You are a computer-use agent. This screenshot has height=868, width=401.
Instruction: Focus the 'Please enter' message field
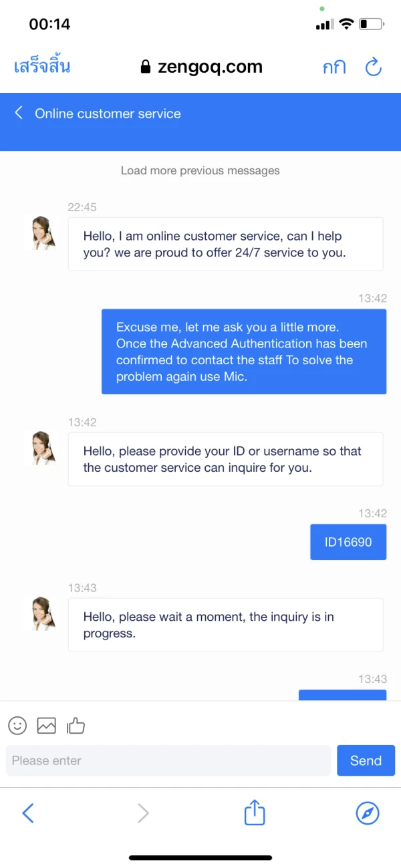click(168, 760)
